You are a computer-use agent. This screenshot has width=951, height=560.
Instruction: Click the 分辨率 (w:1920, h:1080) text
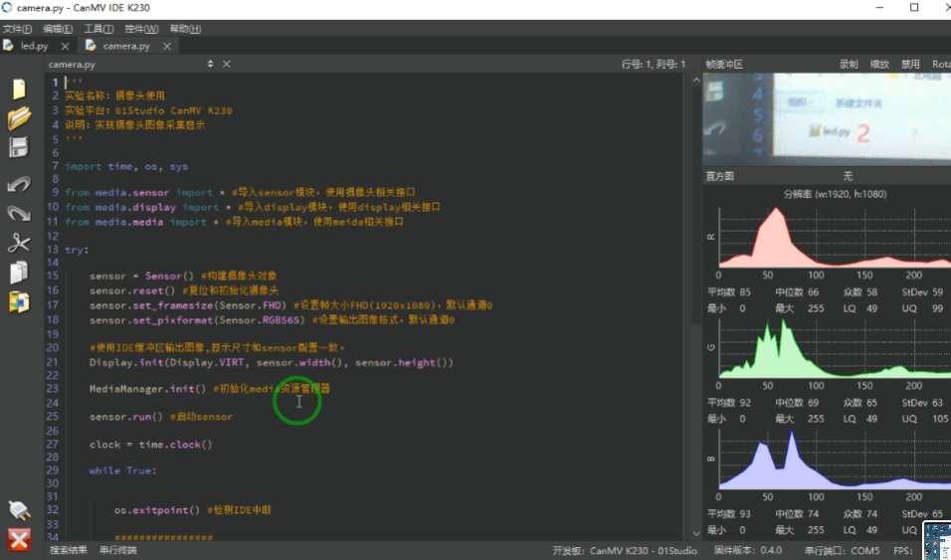coord(836,194)
